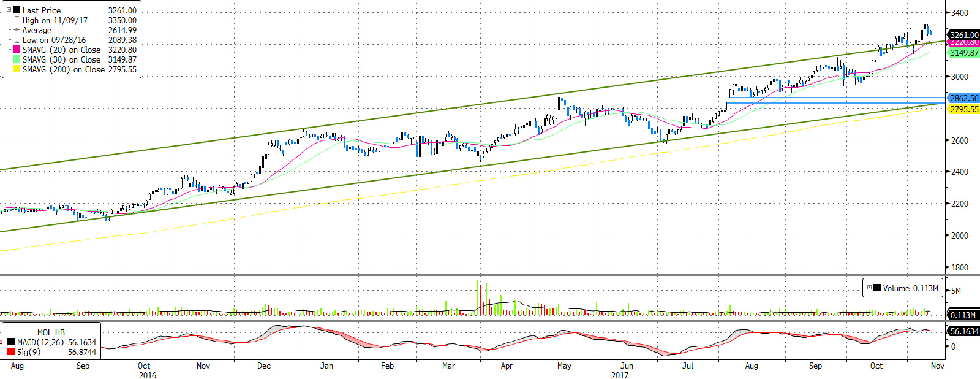
Task: Click the magenta SMAVG (20) swatch
Action: 17,49
